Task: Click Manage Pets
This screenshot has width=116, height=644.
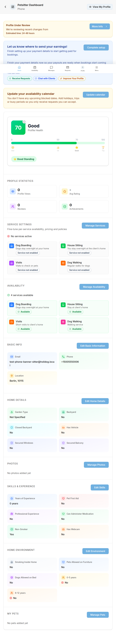Action: click(98, 615)
